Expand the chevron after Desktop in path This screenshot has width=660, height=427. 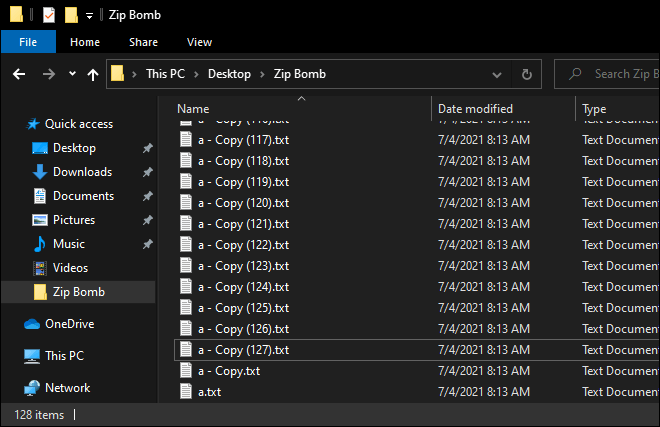[262, 75]
